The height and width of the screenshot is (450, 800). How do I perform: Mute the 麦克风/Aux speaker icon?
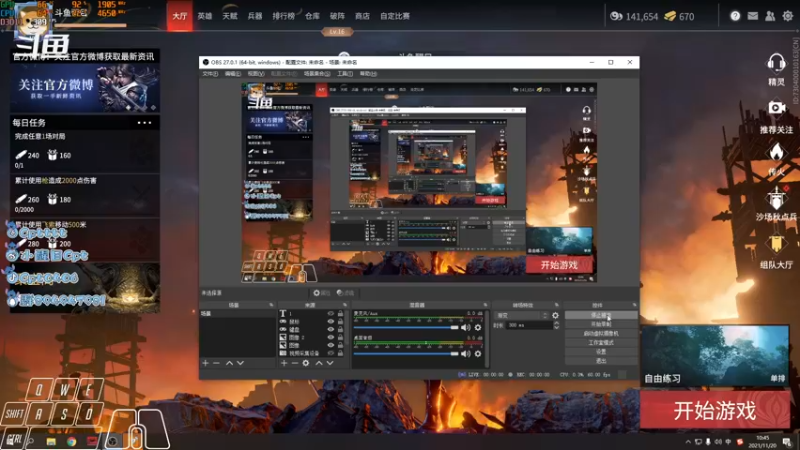pyautogui.click(x=466, y=328)
